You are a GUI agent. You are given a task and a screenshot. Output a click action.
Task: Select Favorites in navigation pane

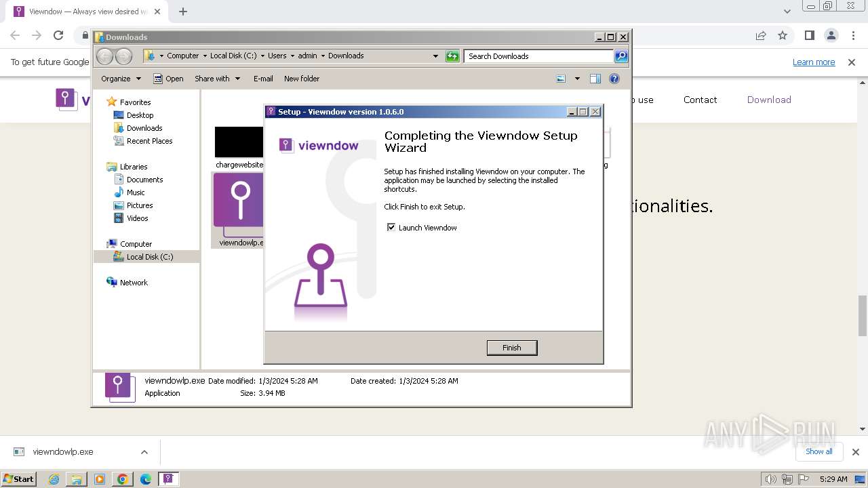pyautogui.click(x=135, y=102)
